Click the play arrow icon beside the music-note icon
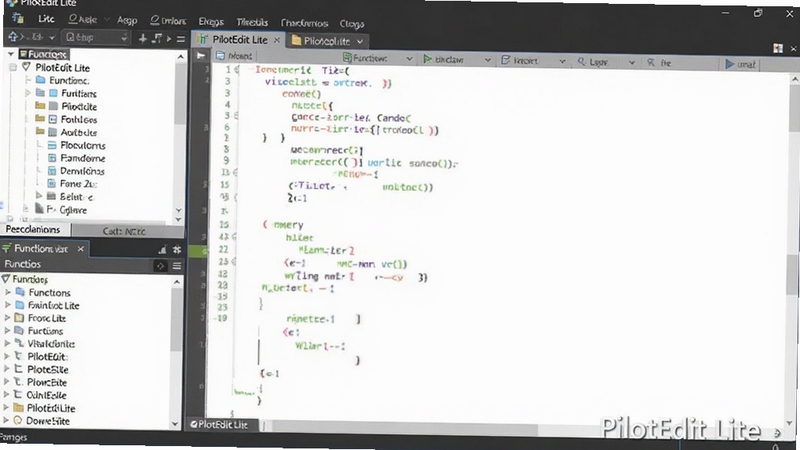The width and height of the screenshot is (800, 450). coord(169,38)
